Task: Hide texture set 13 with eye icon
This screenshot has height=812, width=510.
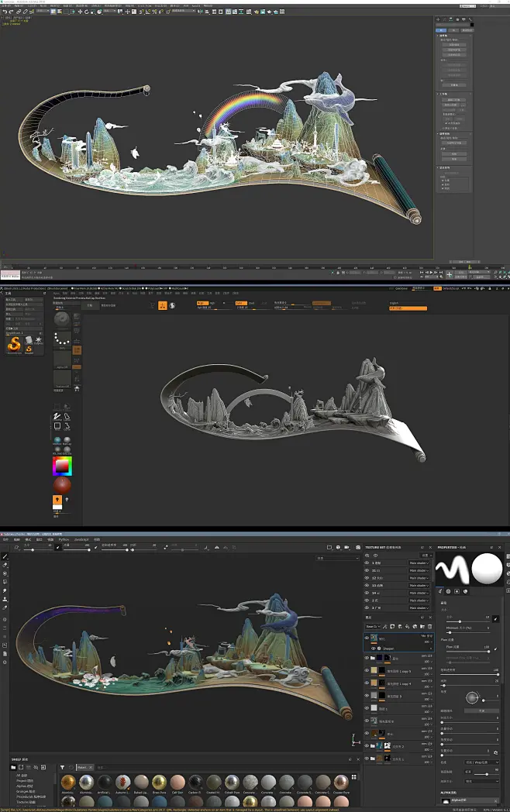Action: (367, 585)
